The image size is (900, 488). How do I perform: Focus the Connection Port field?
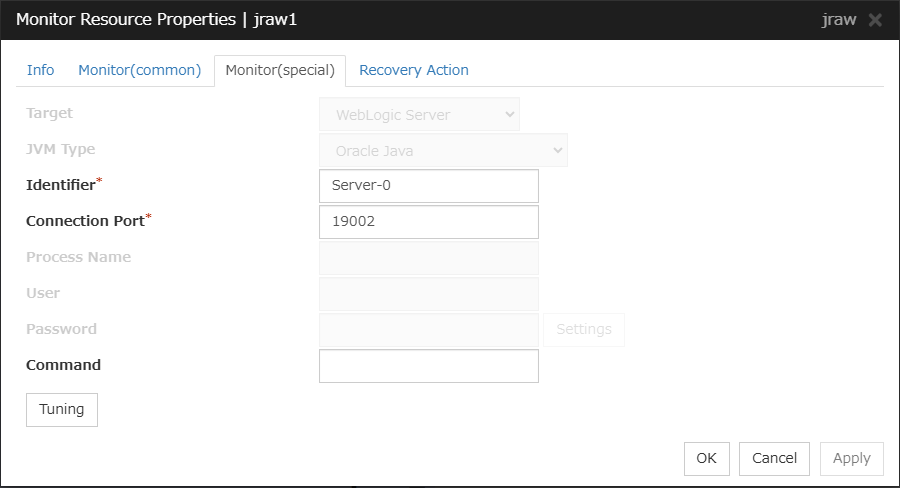tap(428, 222)
